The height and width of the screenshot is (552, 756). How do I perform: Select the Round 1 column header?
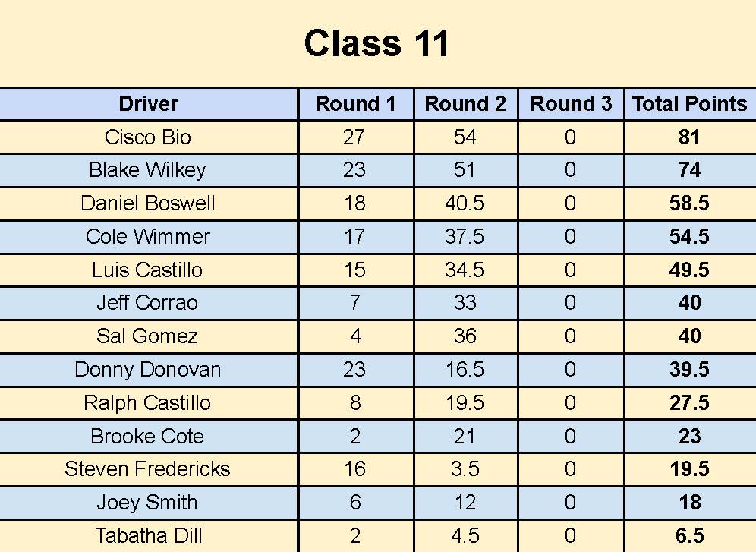(x=356, y=104)
